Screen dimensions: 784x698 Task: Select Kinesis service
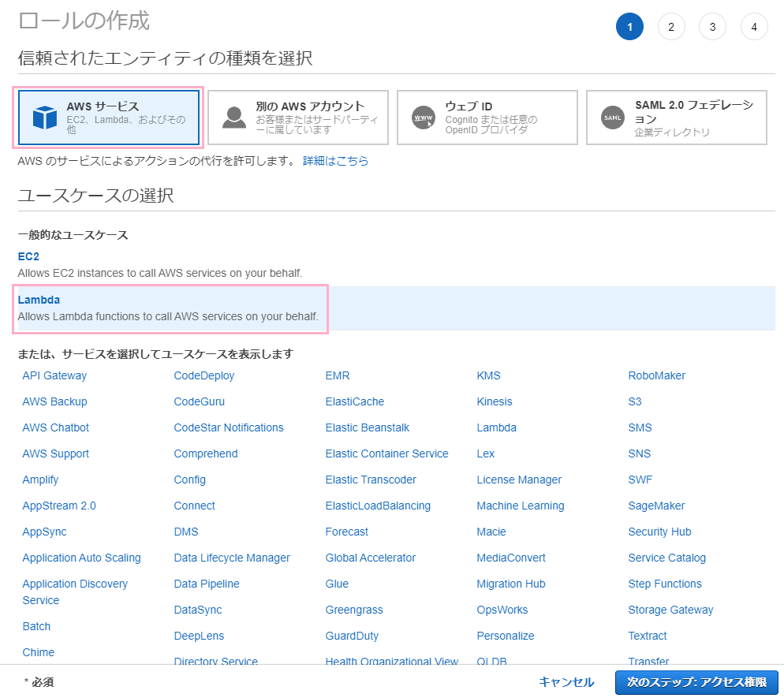[x=495, y=401]
